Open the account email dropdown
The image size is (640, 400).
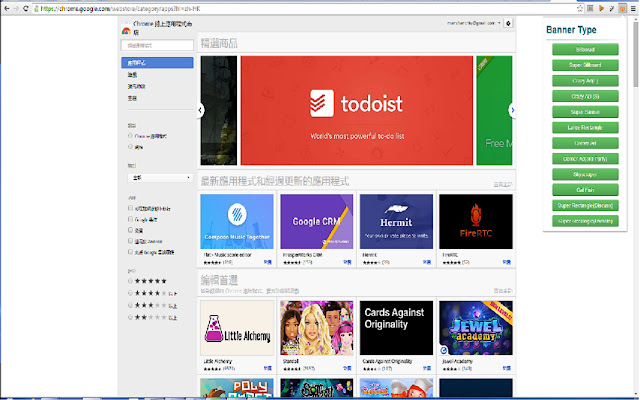click(471, 22)
